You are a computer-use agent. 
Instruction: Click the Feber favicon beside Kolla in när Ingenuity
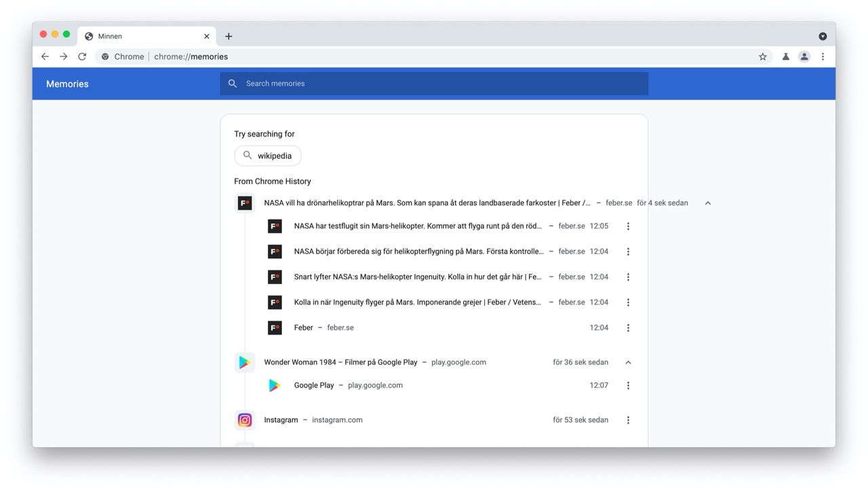click(x=275, y=302)
